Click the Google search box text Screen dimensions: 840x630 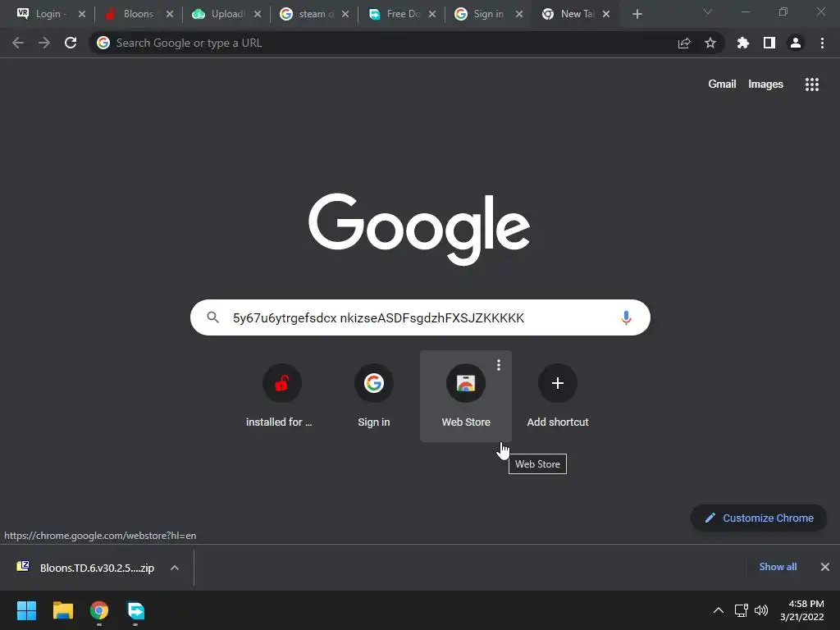click(378, 317)
